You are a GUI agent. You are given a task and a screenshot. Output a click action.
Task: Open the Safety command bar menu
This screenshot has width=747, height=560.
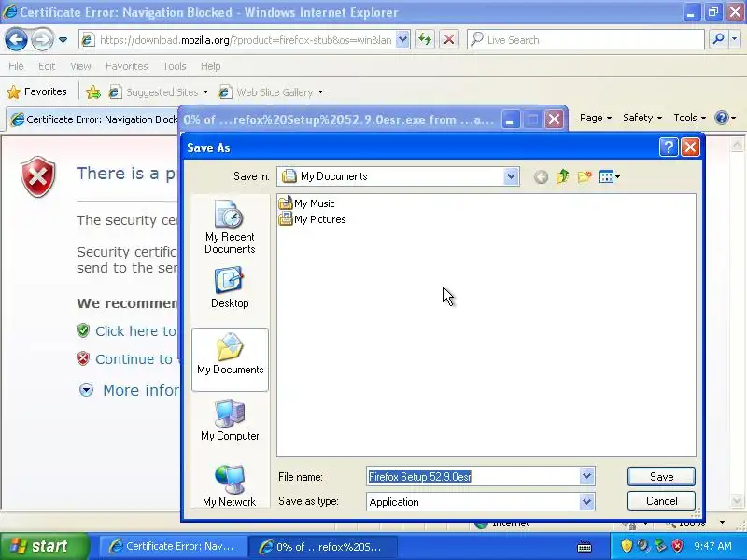pos(642,118)
